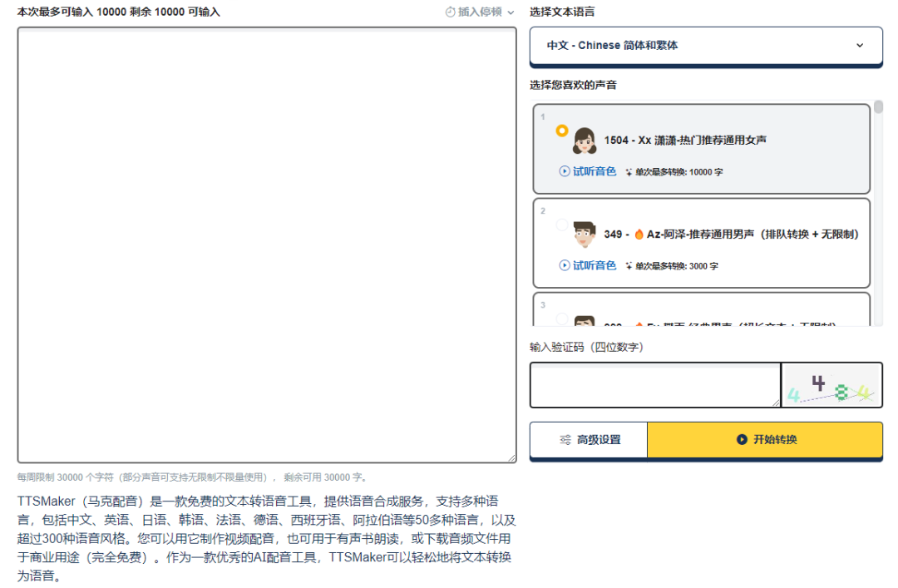Click the 选择您喜欢的声音 label

tap(573, 86)
